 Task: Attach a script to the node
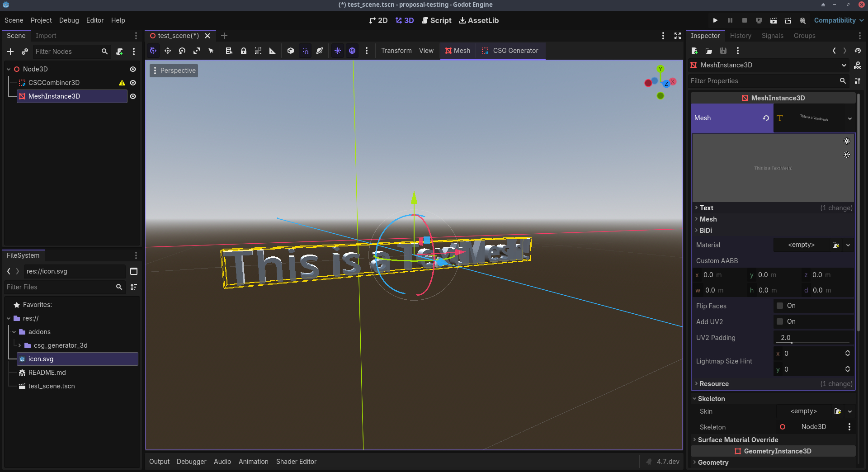[119, 52]
